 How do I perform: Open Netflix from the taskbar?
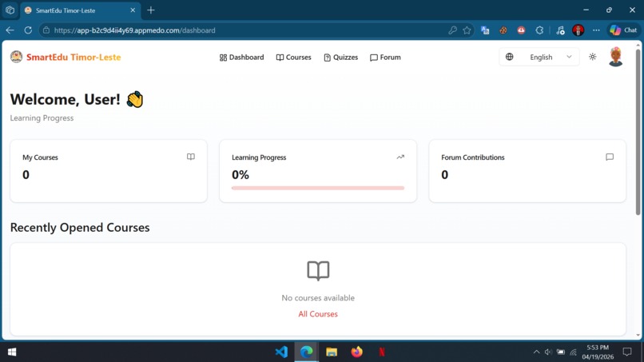coord(382,352)
